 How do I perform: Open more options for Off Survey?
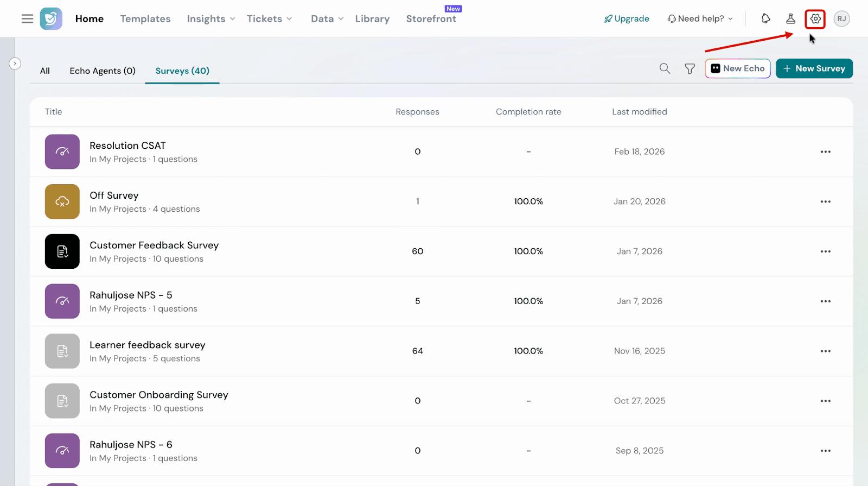826,201
